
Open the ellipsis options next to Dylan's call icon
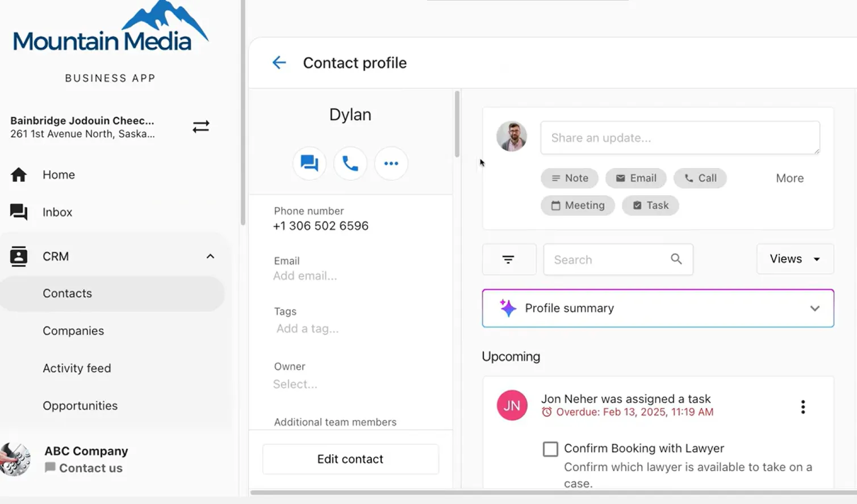click(x=391, y=163)
